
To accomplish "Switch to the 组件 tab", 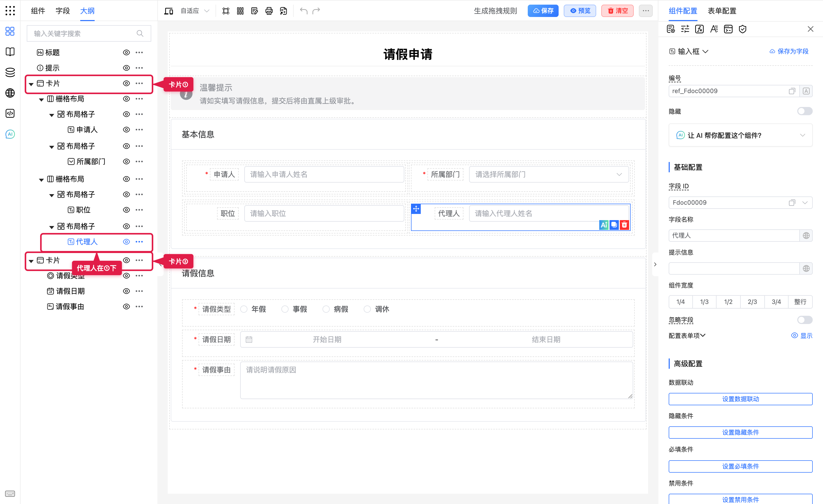I will pyautogui.click(x=38, y=11).
